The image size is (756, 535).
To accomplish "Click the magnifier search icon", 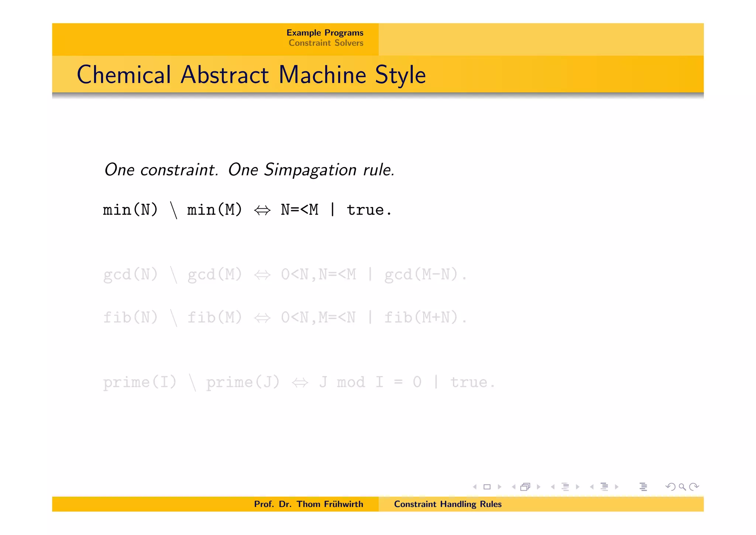I will (682, 487).
